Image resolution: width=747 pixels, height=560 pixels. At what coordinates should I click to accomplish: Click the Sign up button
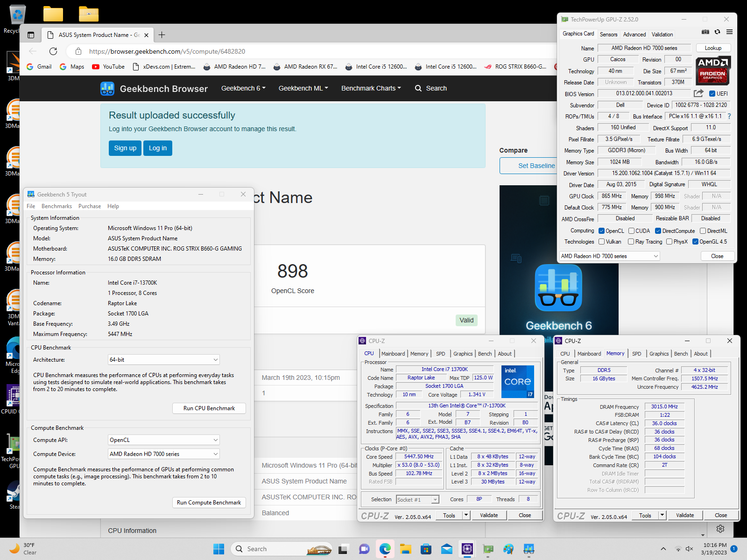click(125, 148)
